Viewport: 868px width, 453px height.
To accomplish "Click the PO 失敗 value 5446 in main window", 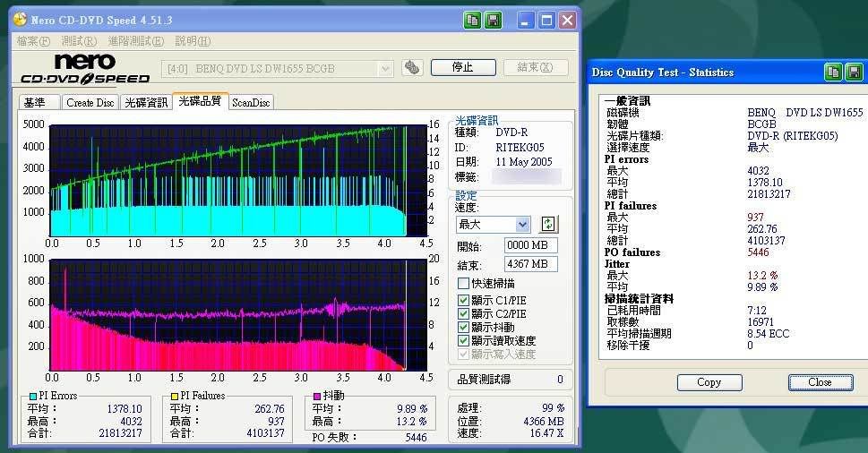I will 416,437.
